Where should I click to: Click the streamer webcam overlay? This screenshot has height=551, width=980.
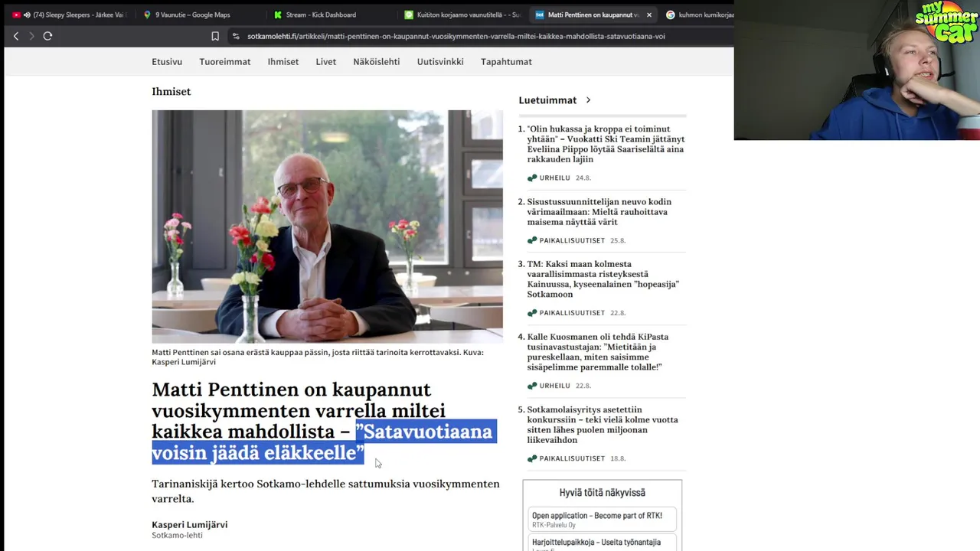coord(857,70)
